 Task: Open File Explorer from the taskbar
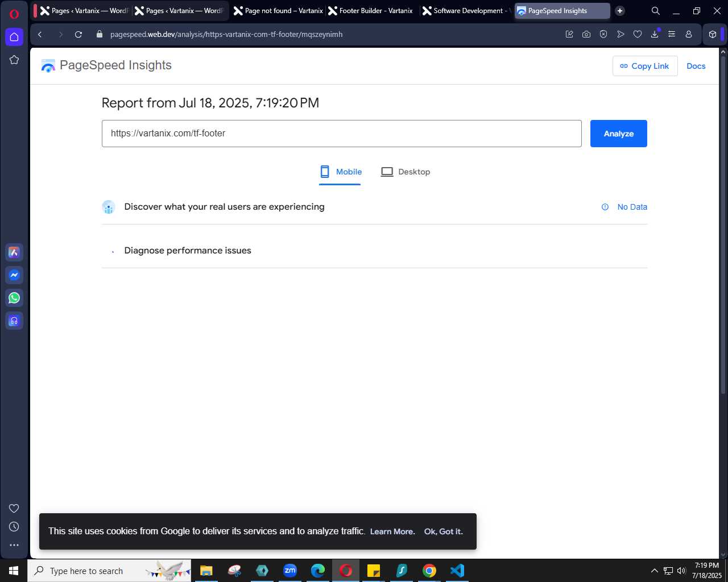click(206, 571)
